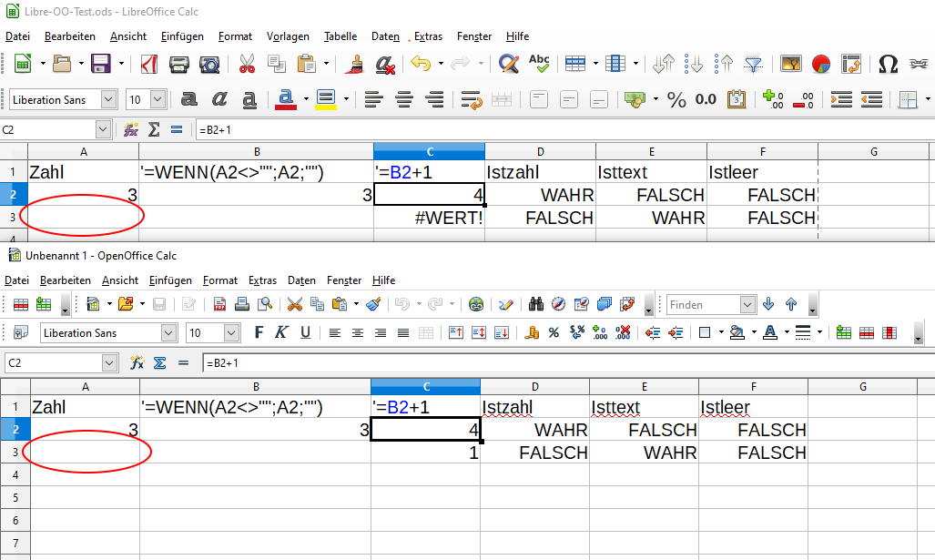This screenshot has height=560, width=935.
Task: Toggle italic formatting in OpenOffice toolbar
Action: [281, 332]
